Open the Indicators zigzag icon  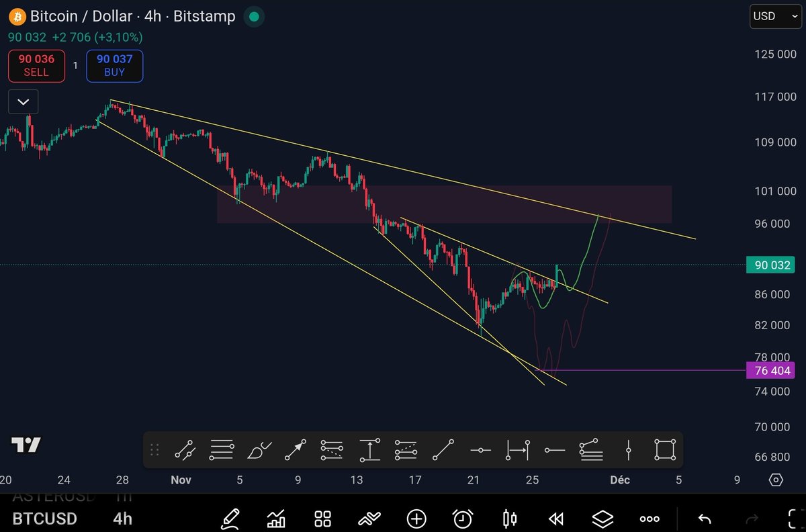point(369,519)
